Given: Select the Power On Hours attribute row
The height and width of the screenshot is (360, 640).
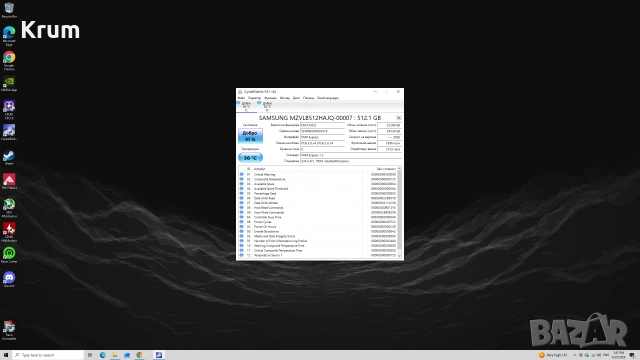Looking at the screenshot, I should 318,227.
